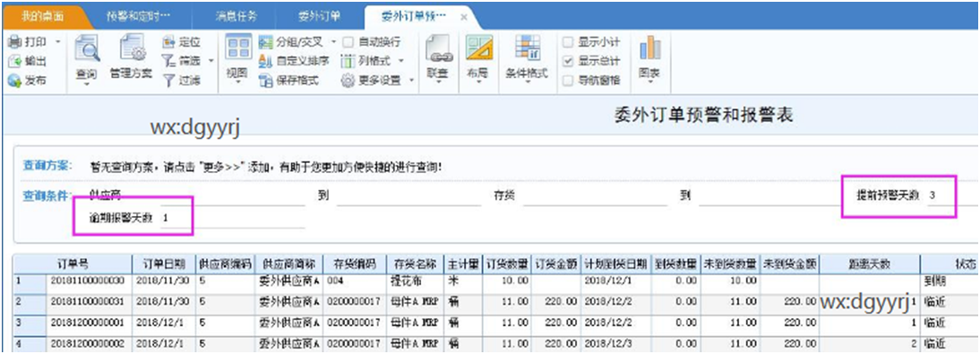Image resolution: width=980 pixels, height=354 pixels.
Task: Expand the 打印 dropdown arrow
Action: [58, 42]
